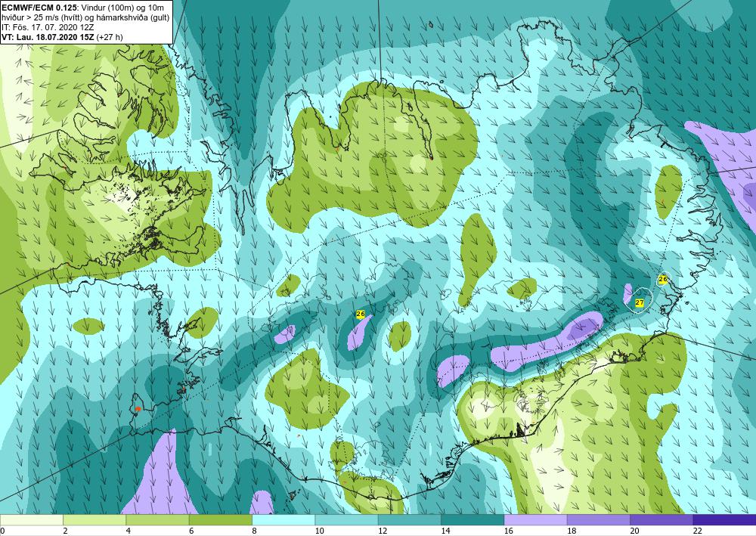Pick the darkest purple legend swatch above 22
The image size is (756, 536).
(724, 520)
